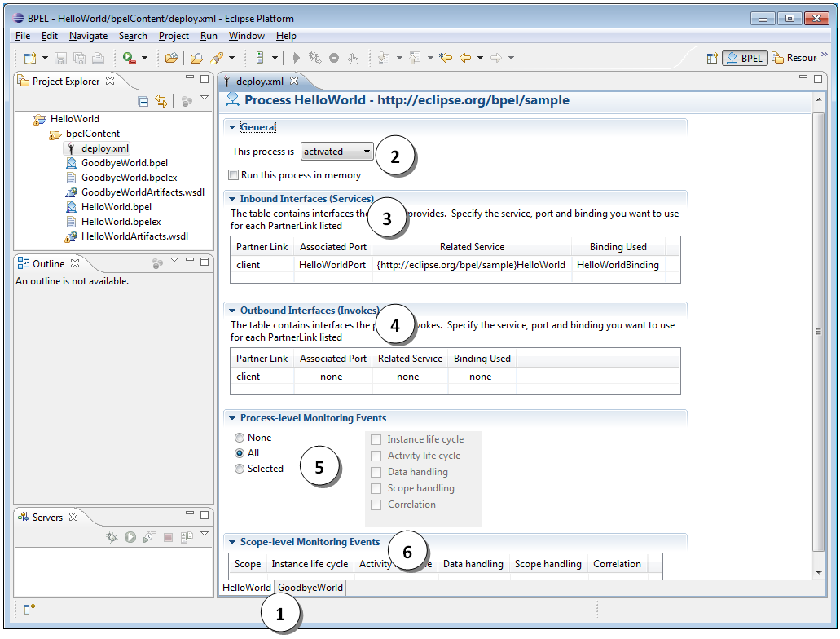Viewport: 840px width, 639px height.
Task: Open the Servers view menu arrow
Action: tap(205, 534)
